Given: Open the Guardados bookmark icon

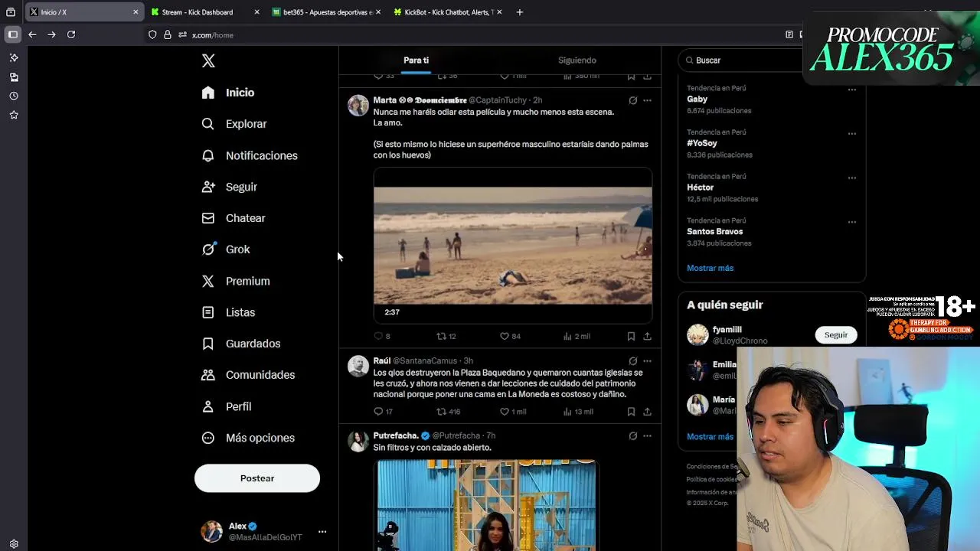Looking at the screenshot, I should pyautogui.click(x=208, y=344).
